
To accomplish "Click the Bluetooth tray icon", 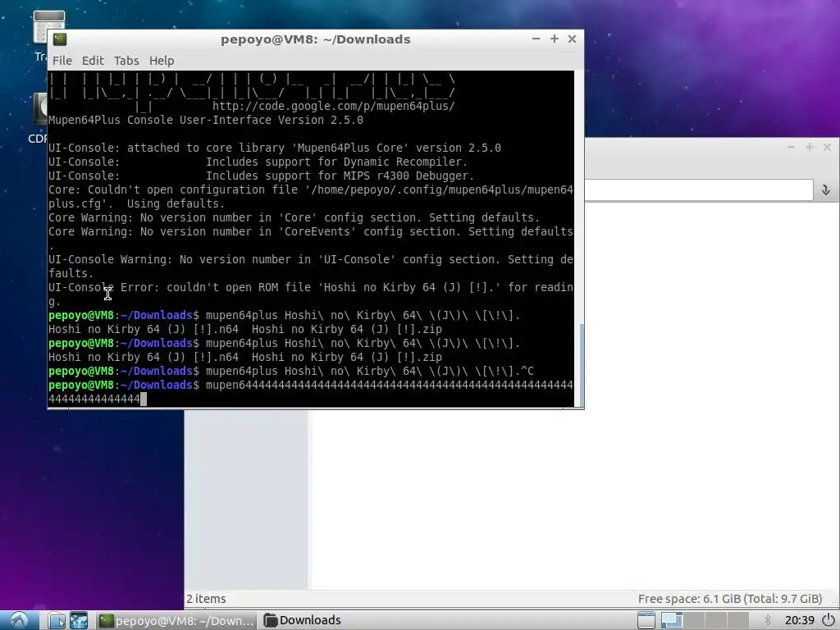I will tap(768, 620).
